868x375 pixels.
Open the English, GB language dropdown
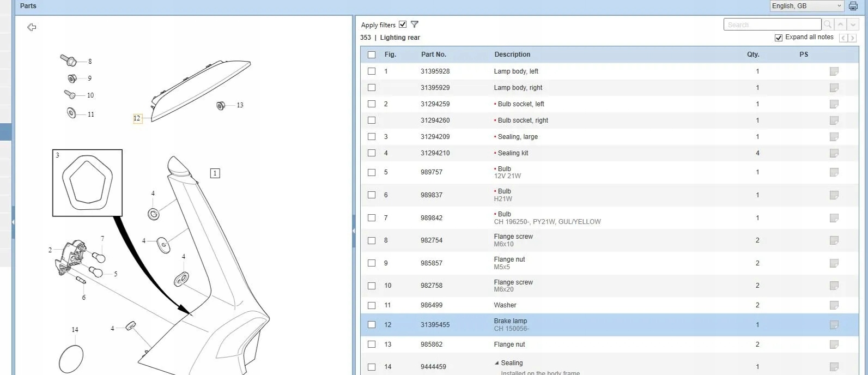pyautogui.click(x=806, y=6)
